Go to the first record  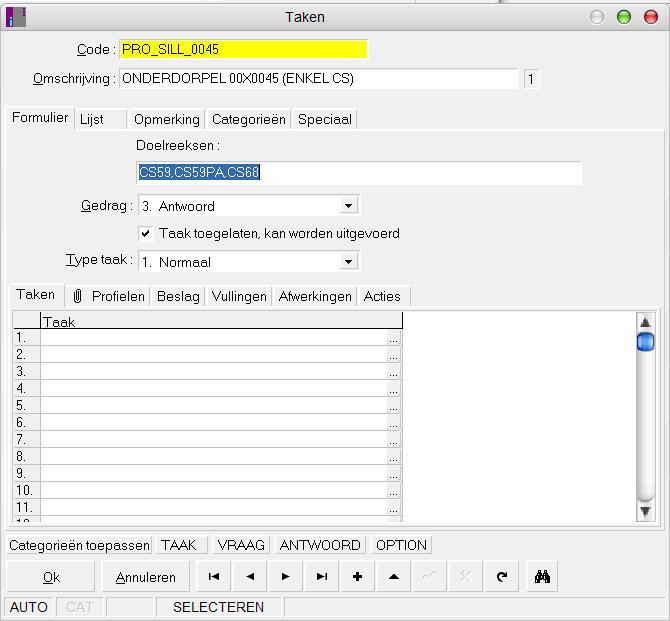click(214, 577)
